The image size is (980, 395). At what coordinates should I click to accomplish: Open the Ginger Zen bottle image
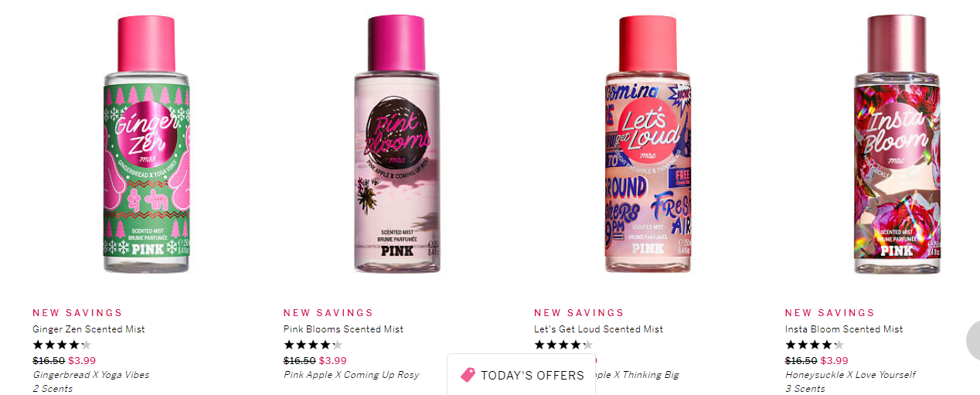coord(146,144)
